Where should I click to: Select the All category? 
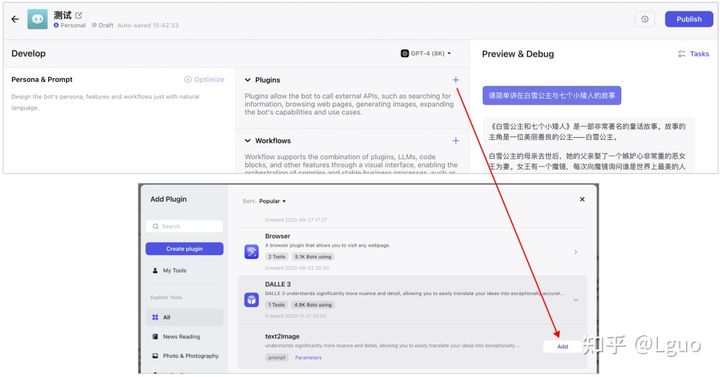tap(185, 317)
